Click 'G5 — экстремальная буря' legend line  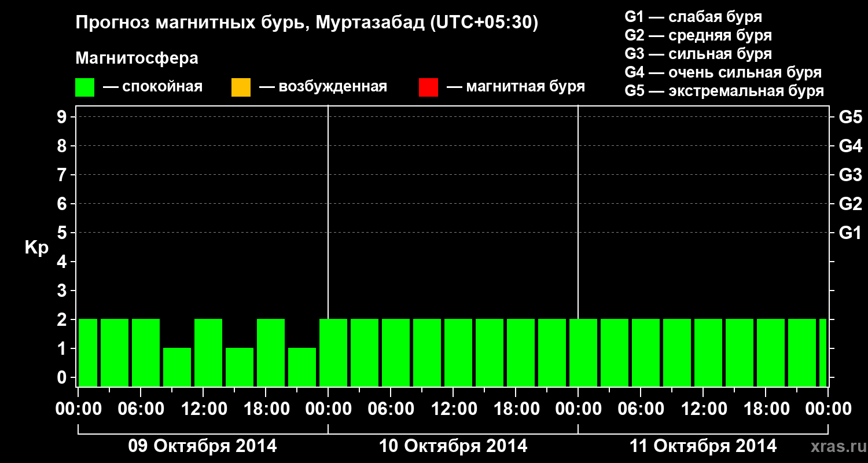coord(724,91)
